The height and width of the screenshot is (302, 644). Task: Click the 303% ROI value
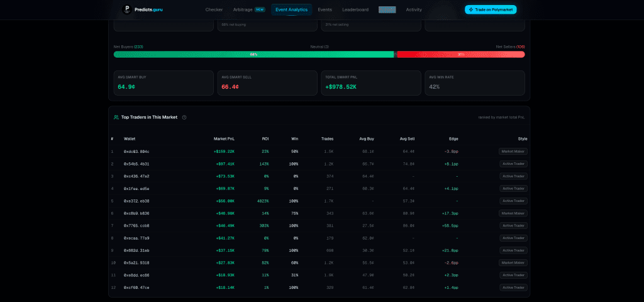264,226
